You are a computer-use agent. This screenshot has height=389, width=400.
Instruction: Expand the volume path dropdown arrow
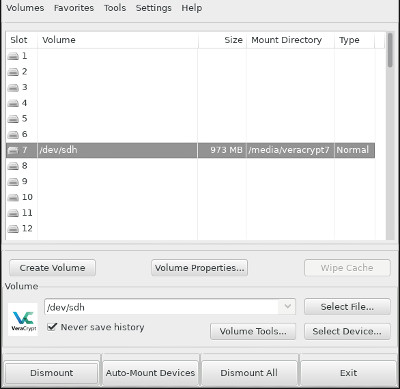pos(287,306)
